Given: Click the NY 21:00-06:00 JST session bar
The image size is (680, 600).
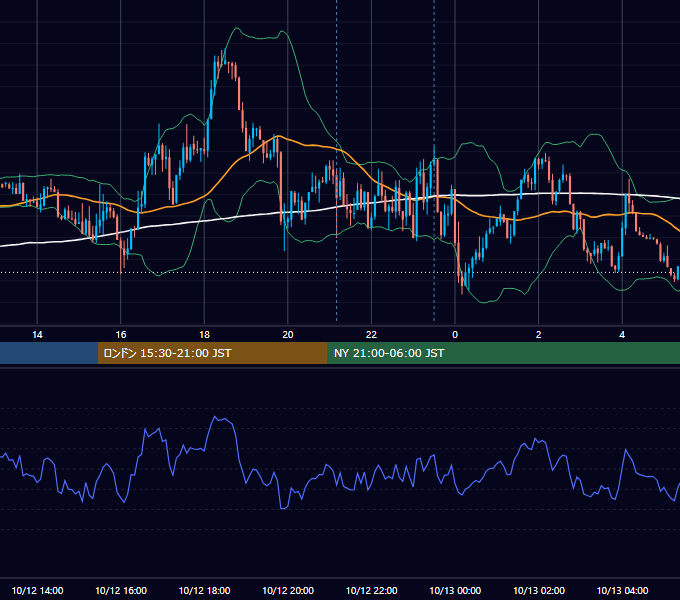Looking at the screenshot, I should point(503,353).
